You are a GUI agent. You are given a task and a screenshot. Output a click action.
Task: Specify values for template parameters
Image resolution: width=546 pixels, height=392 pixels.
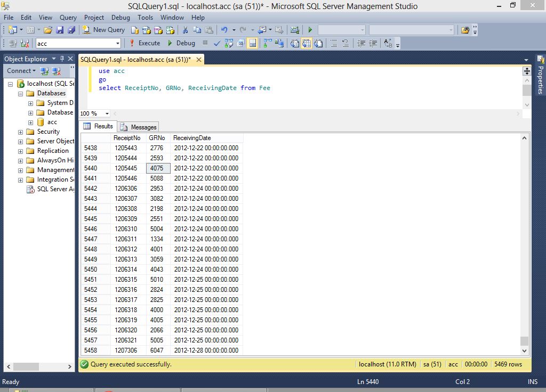click(388, 44)
